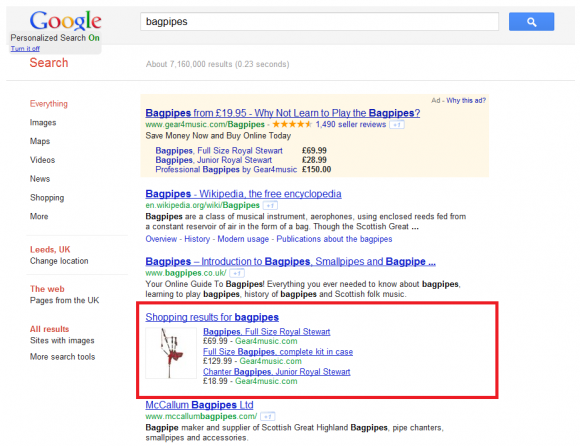Click Wikipedia History sitelink
This screenshot has height=446, width=580.
click(x=197, y=239)
